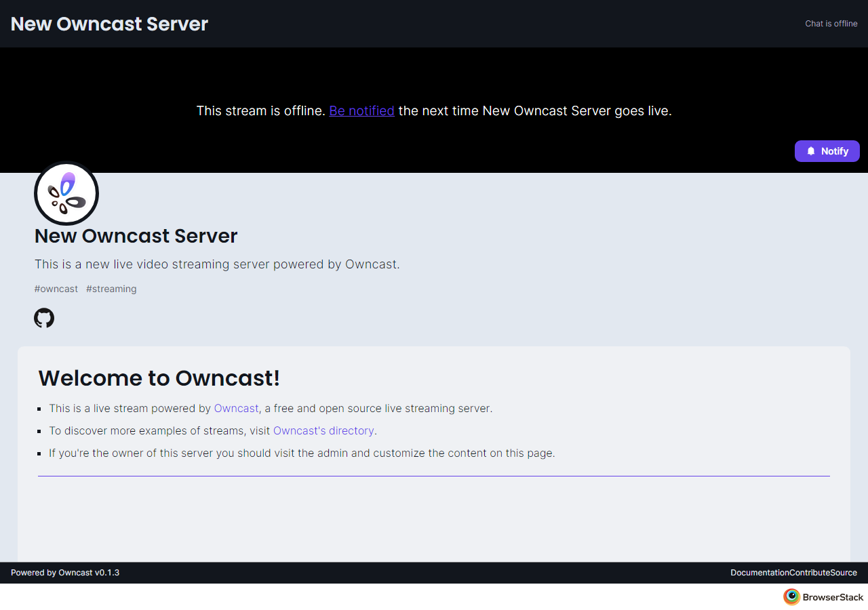The image size is (868, 610).
Task: Select the #owncast tag
Action: point(56,289)
